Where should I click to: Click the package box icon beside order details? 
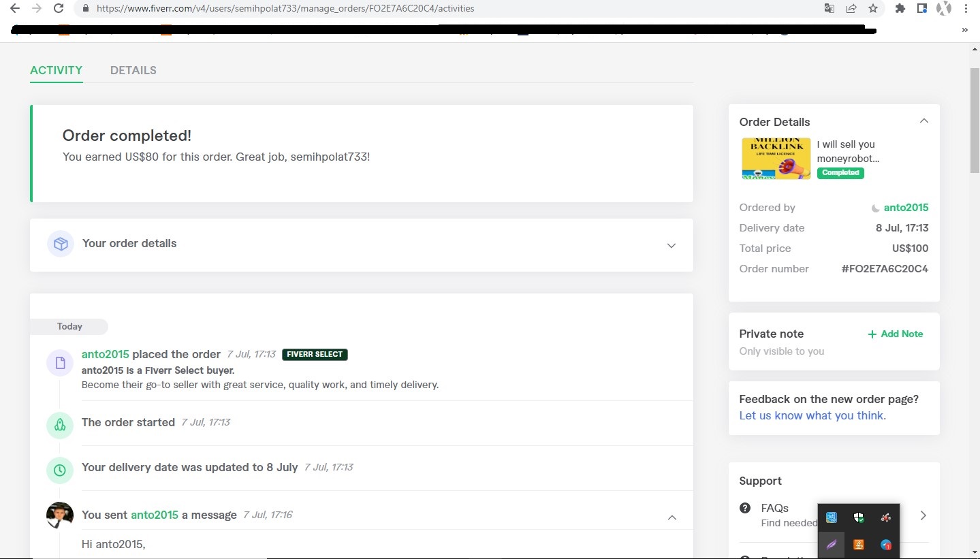60,244
